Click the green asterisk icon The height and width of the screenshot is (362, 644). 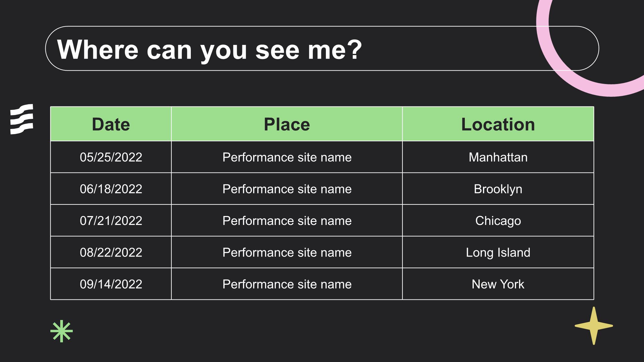62,331
